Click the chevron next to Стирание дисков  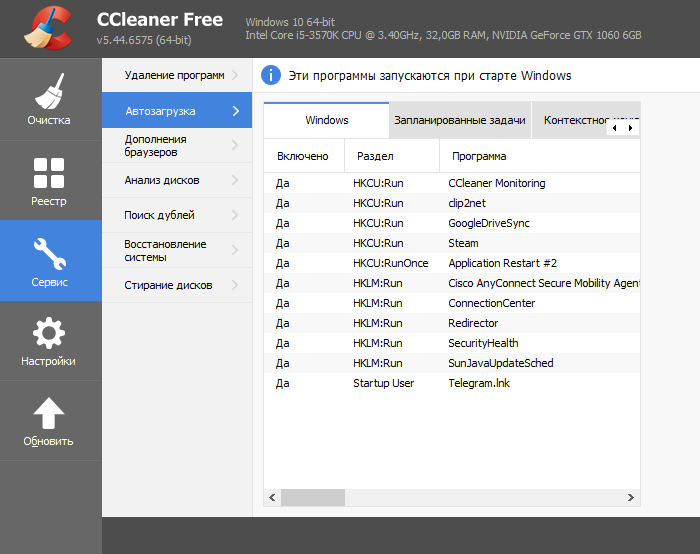[235, 285]
